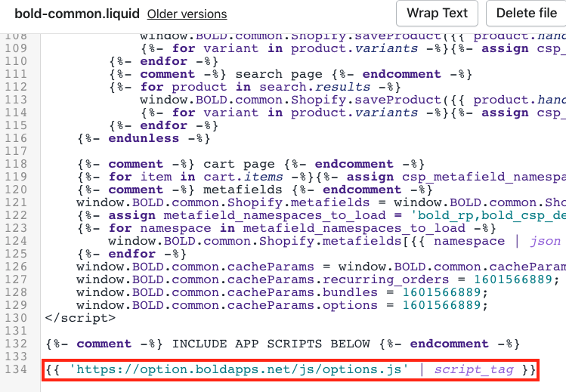Click the bold-common.liquid file title
566x392 pixels.
click(x=77, y=14)
